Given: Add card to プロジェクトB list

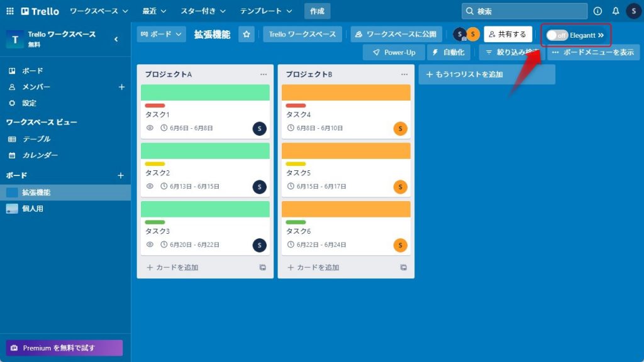Looking at the screenshot, I should (313, 267).
